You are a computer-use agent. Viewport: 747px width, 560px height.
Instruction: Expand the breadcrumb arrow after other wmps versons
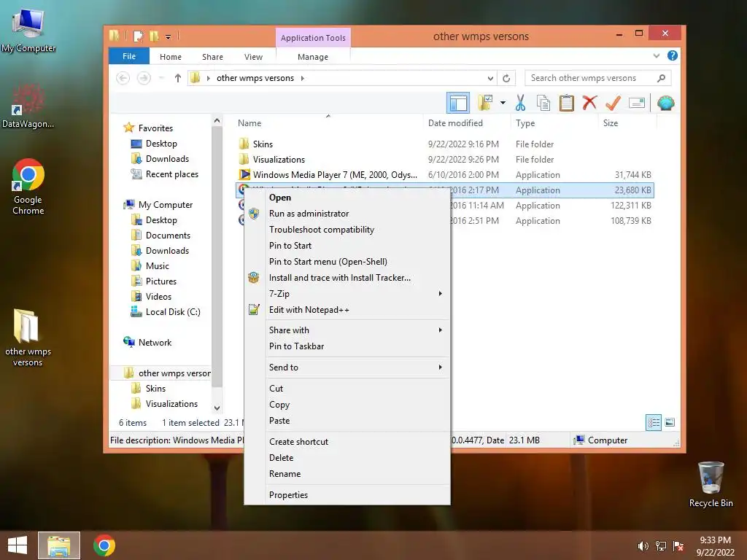[x=303, y=78]
